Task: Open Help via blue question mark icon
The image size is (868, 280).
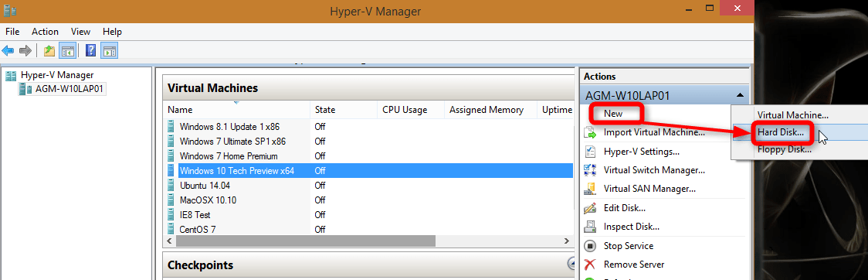Action: pyautogui.click(x=91, y=51)
